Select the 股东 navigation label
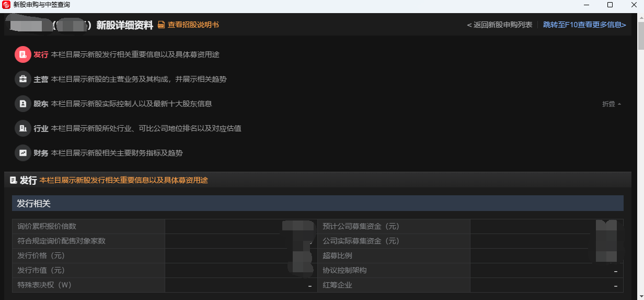644x300 pixels. click(41, 104)
